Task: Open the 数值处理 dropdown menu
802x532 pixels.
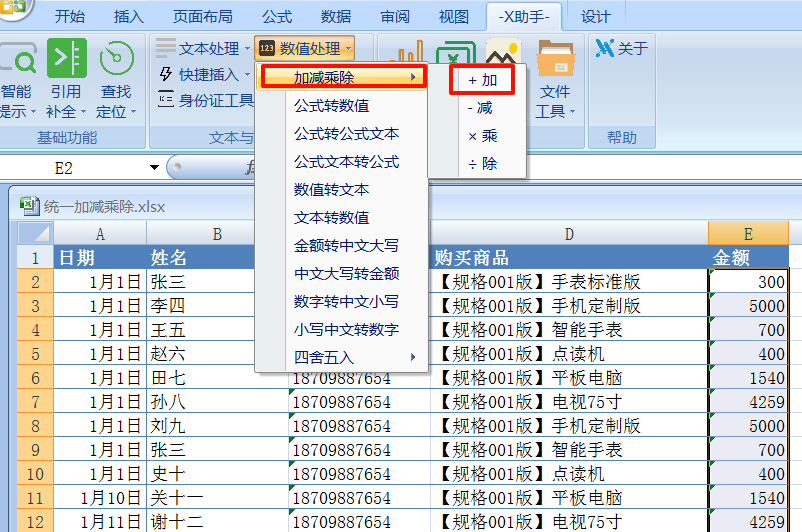Action: [x=305, y=49]
